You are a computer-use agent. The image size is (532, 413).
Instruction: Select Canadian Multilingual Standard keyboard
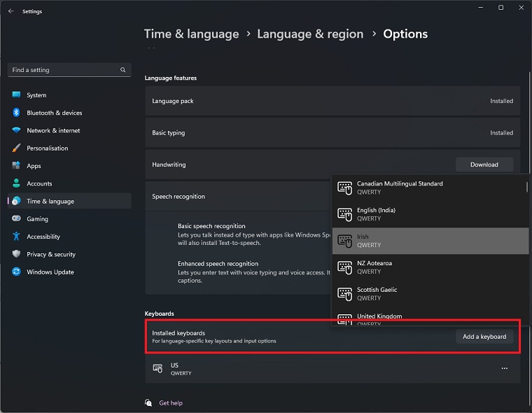430,188
